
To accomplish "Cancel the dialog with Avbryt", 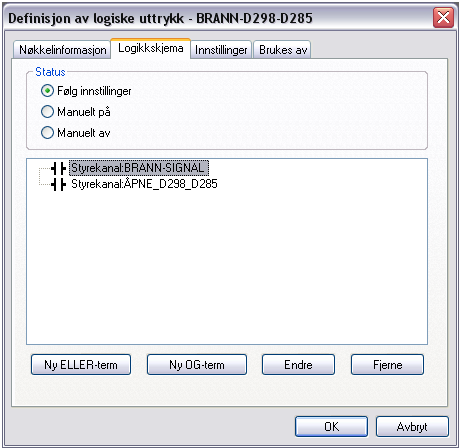I will [412, 426].
